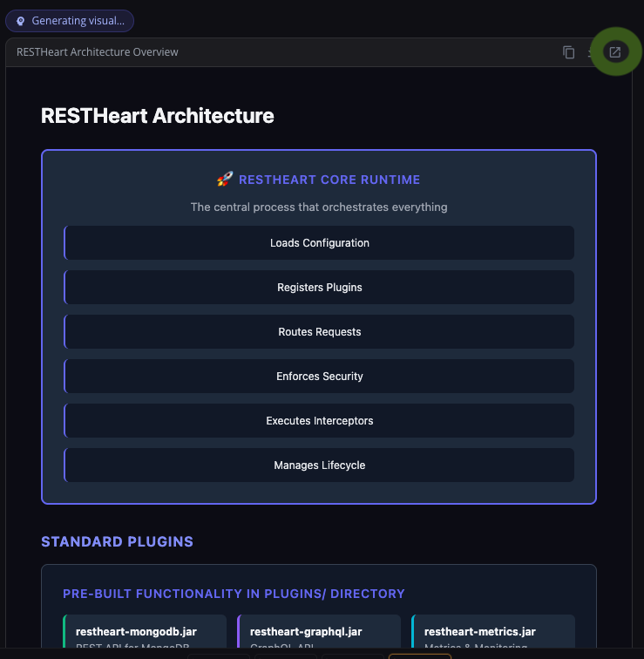
Task: Click the lightbulb icon in Generating visual pill
Action: 21,21
